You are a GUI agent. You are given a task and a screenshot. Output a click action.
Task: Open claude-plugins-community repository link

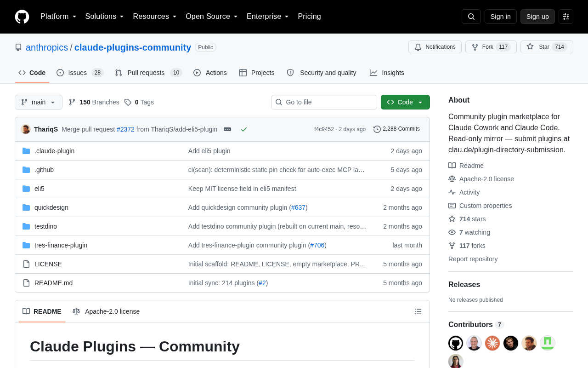tap(133, 47)
